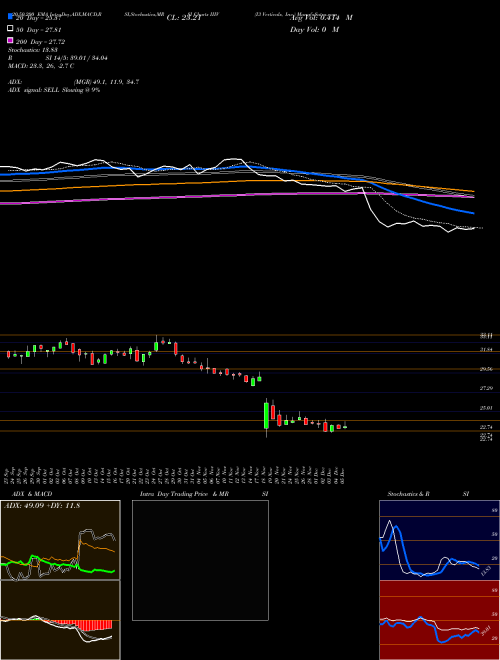Click the end of the thick blue moving average line
500x660 pixels.
click(x=473, y=213)
